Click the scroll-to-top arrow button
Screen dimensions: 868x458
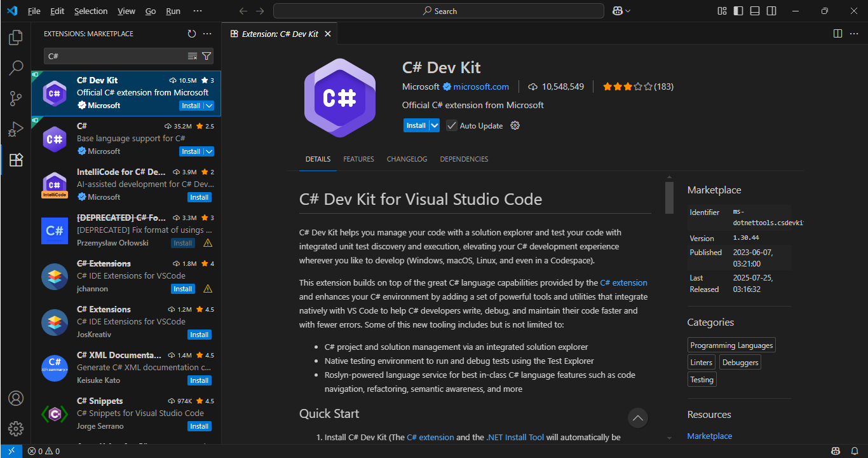coord(638,418)
